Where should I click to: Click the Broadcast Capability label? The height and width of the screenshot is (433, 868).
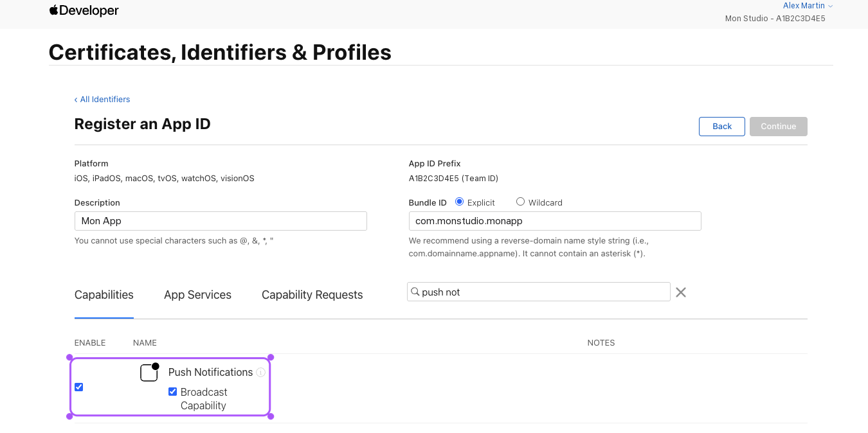pyautogui.click(x=204, y=399)
